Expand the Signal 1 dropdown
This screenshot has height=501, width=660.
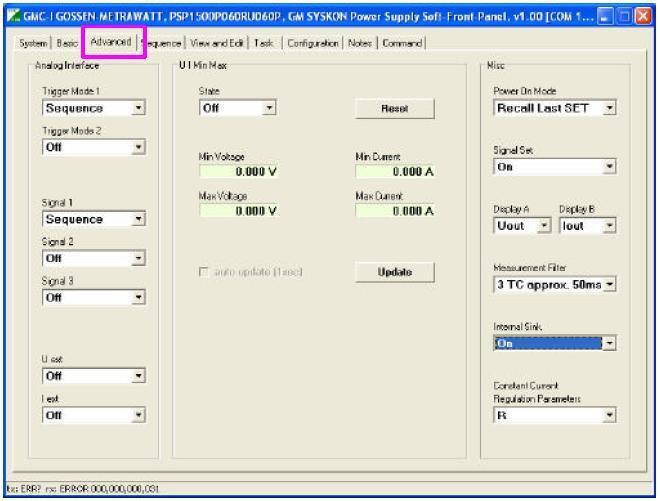click(x=139, y=218)
